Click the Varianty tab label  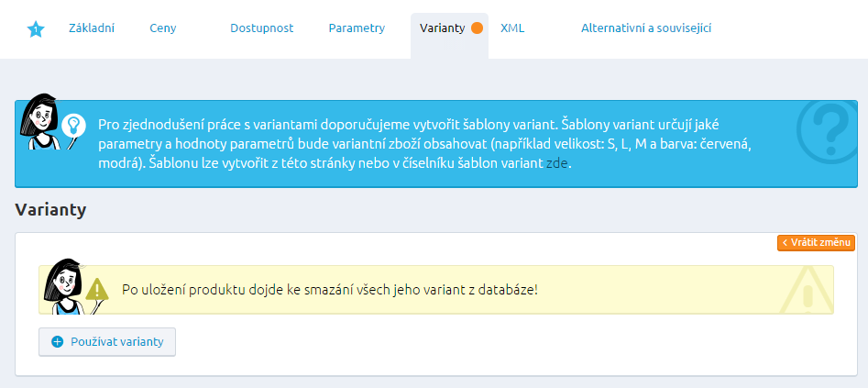click(442, 28)
